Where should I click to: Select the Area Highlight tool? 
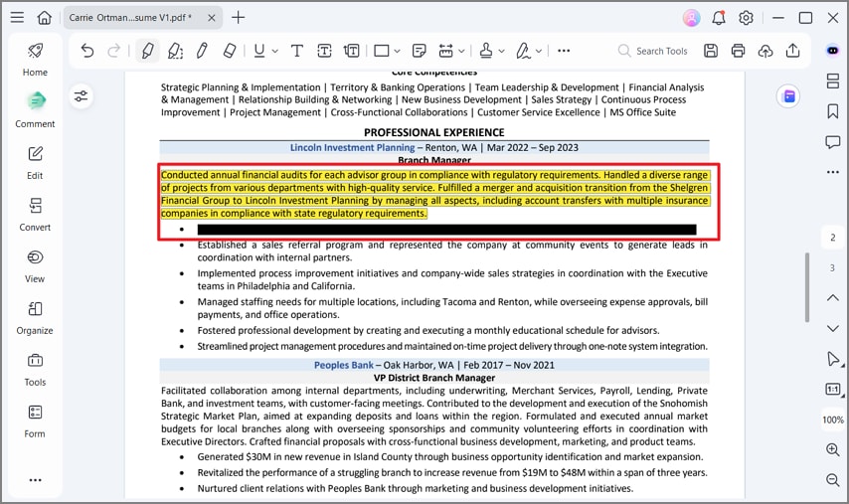[x=175, y=51]
